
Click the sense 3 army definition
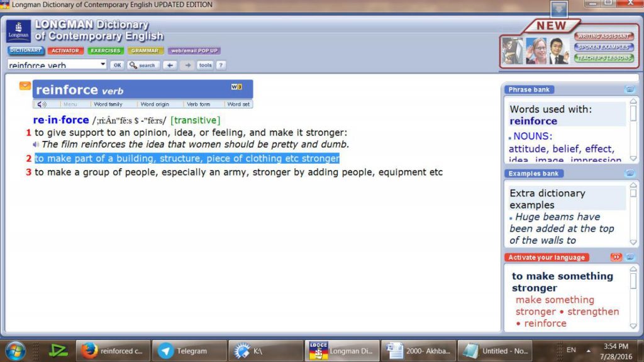[x=238, y=172]
